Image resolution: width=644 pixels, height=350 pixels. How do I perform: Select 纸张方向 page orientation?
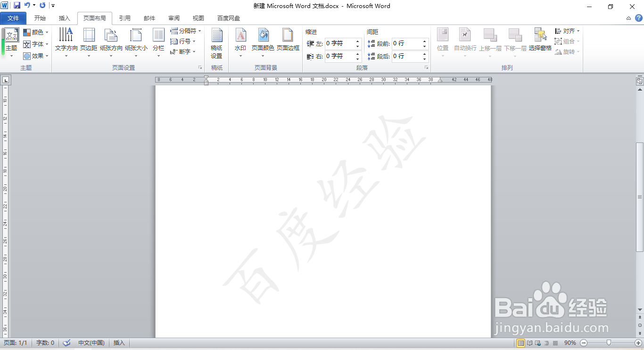111,43
